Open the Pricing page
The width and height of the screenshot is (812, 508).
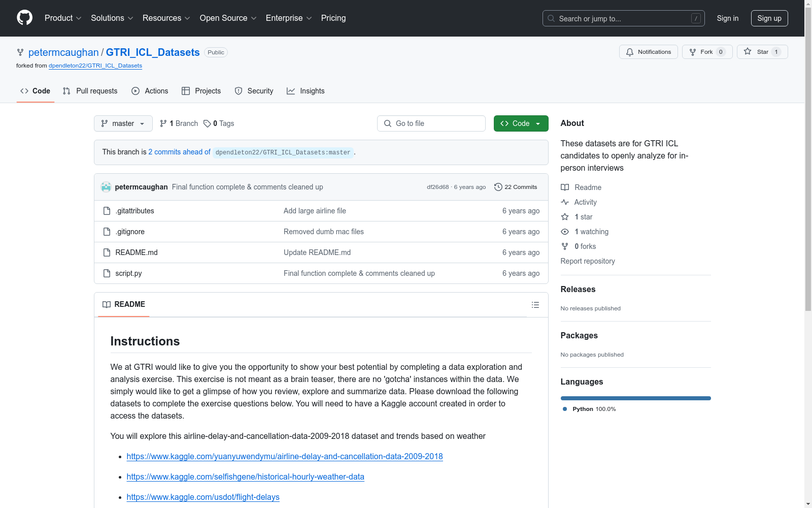(x=333, y=18)
